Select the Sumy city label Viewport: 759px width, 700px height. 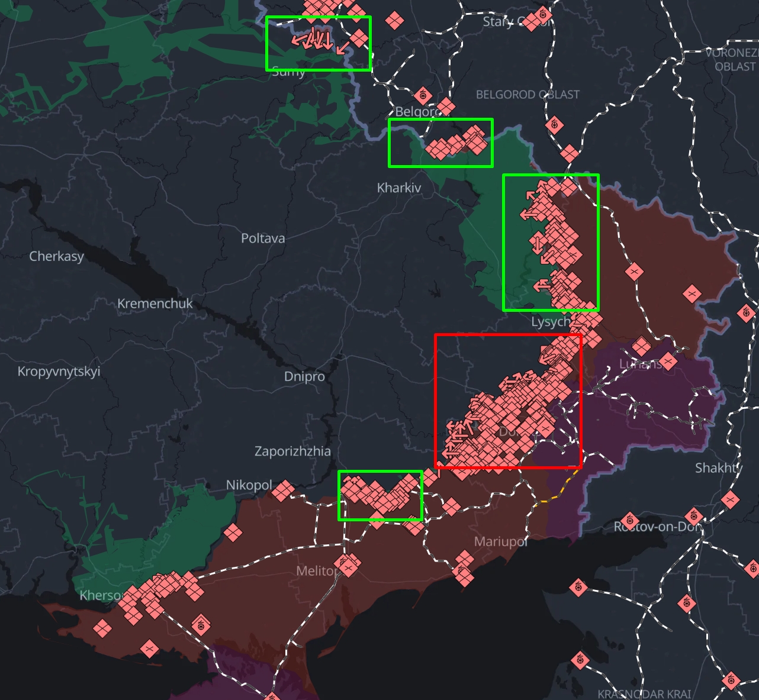[x=288, y=72]
